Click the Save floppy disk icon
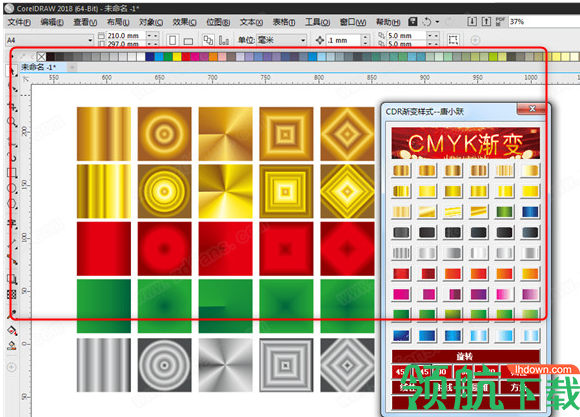Screen dimensions: 580x417 point(413,22)
